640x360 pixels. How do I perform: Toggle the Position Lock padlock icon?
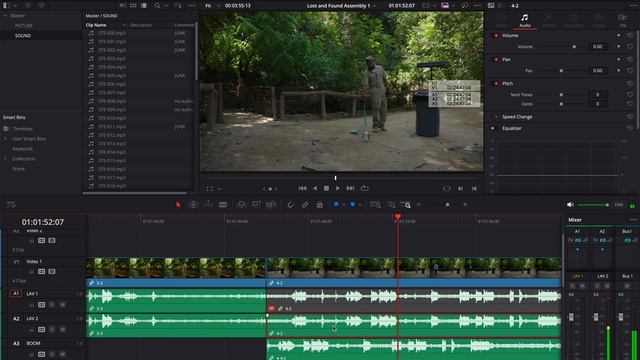[x=320, y=204]
